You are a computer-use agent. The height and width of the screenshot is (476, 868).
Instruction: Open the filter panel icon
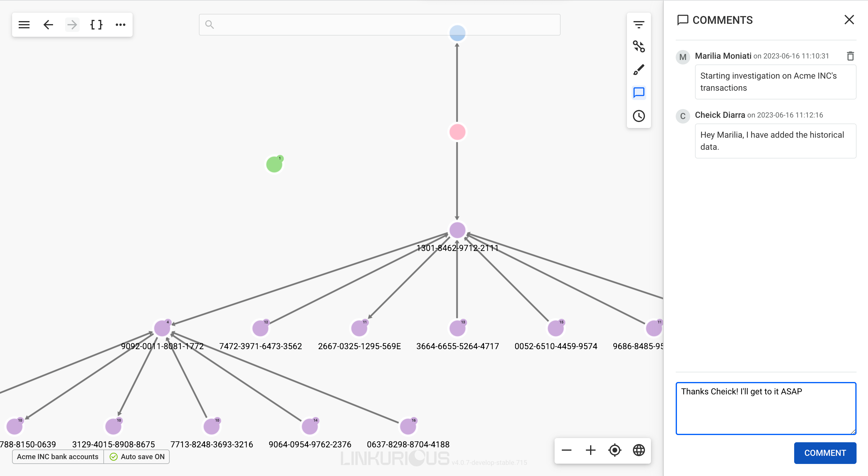[x=639, y=25]
